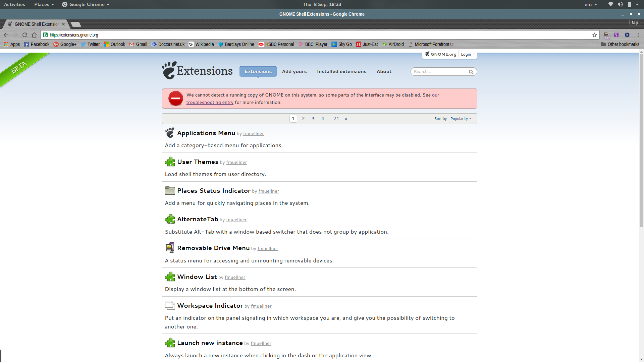
Task: Go to page 2 of results
Action: [x=303, y=119]
